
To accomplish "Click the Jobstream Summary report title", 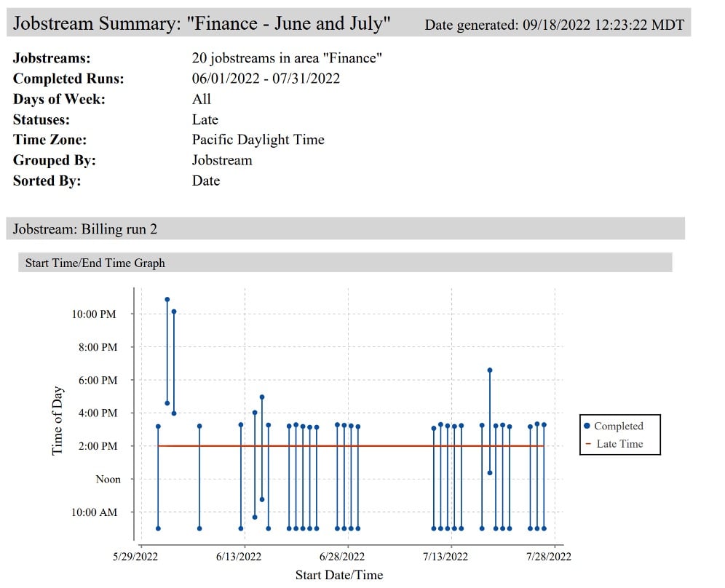I will pos(202,24).
